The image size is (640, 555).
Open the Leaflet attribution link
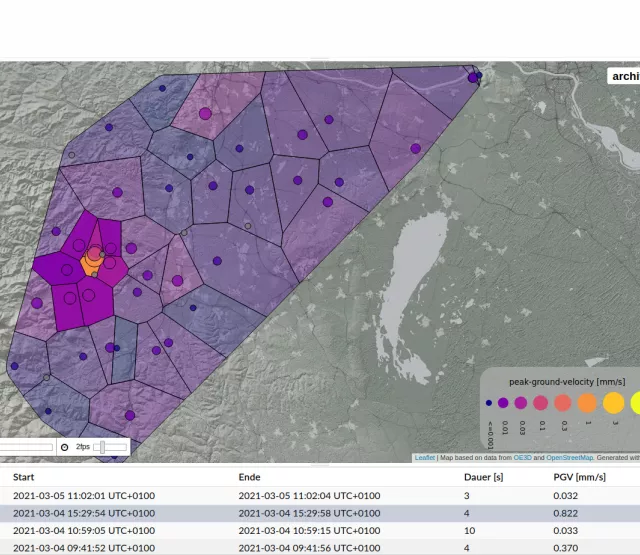click(425, 458)
